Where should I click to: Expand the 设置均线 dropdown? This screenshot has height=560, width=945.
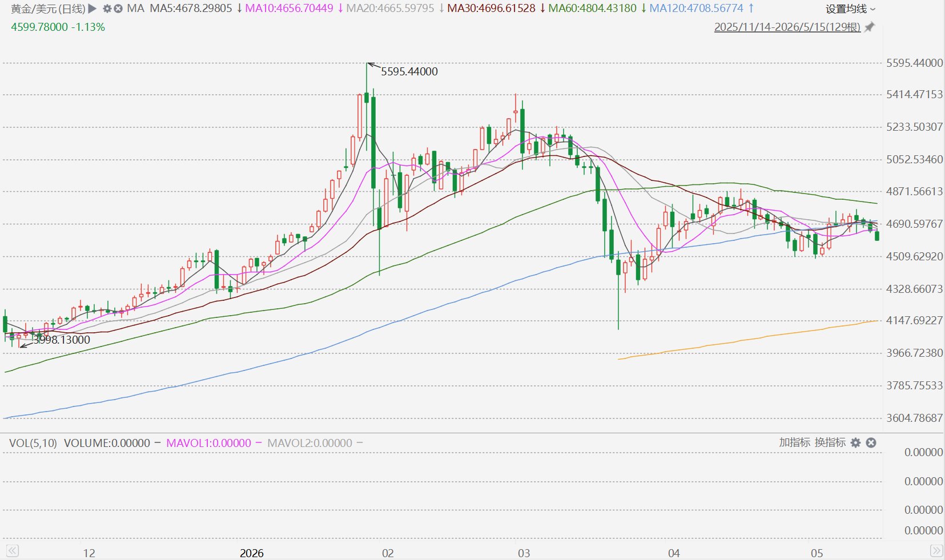coord(850,9)
